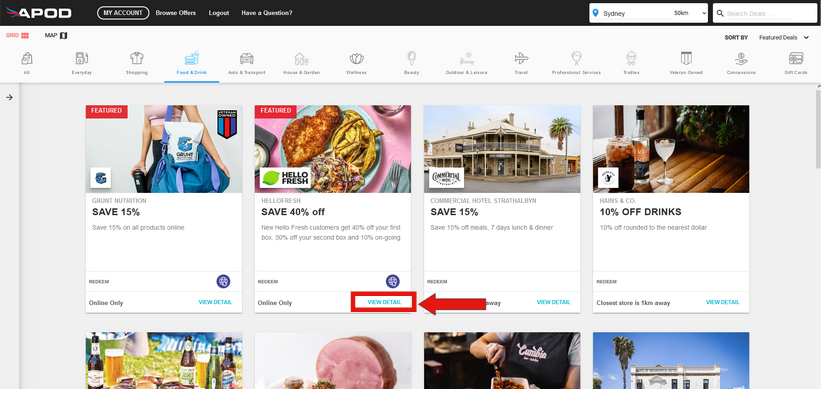Click the Sydney location field

pos(637,14)
